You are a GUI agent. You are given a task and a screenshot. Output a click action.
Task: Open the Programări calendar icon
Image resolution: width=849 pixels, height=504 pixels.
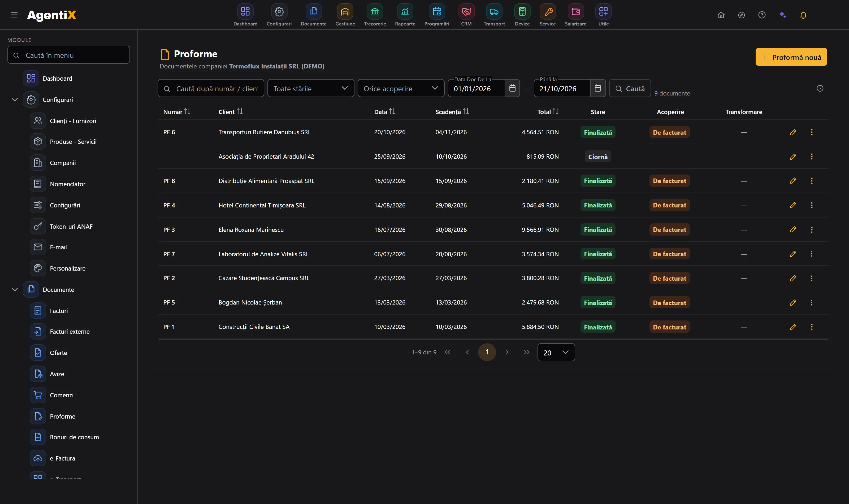tap(436, 12)
